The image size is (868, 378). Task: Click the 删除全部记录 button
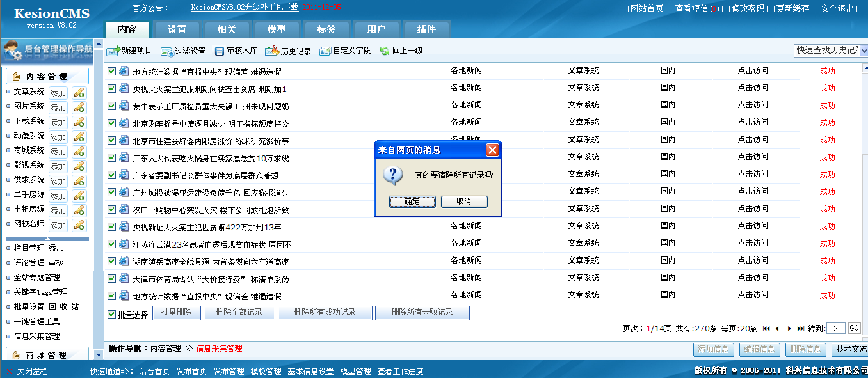[239, 313]
